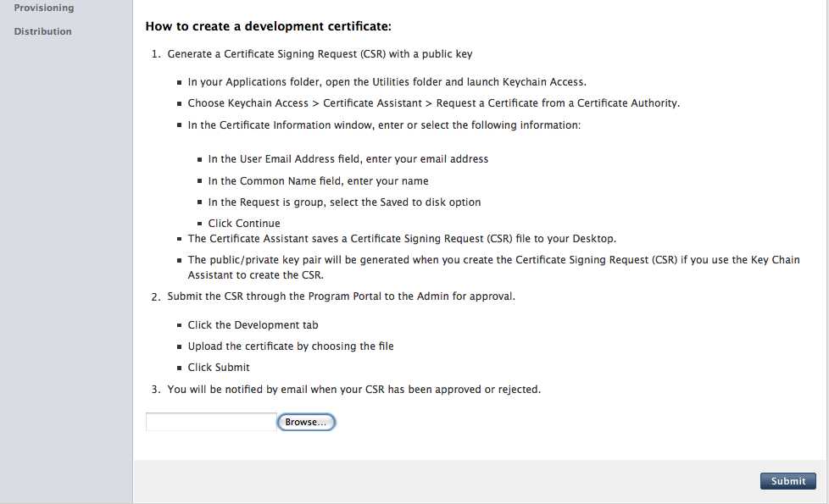Focus the file path input field

point(211,422)
